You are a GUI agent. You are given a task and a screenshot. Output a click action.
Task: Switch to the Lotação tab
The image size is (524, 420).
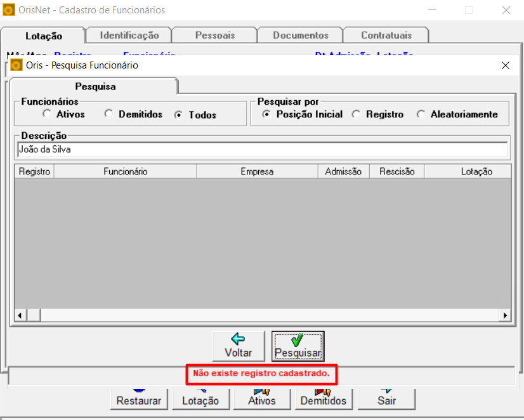click(x=44, y=36)
